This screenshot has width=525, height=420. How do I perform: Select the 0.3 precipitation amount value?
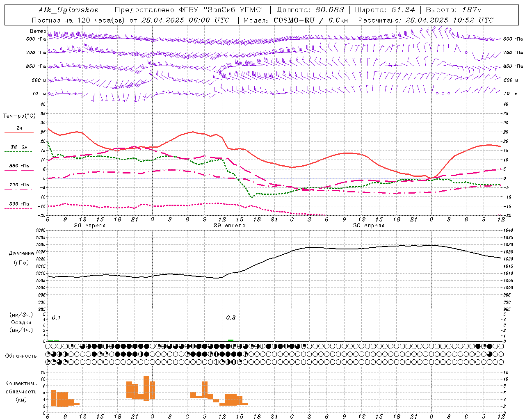[x=231, y=318]
